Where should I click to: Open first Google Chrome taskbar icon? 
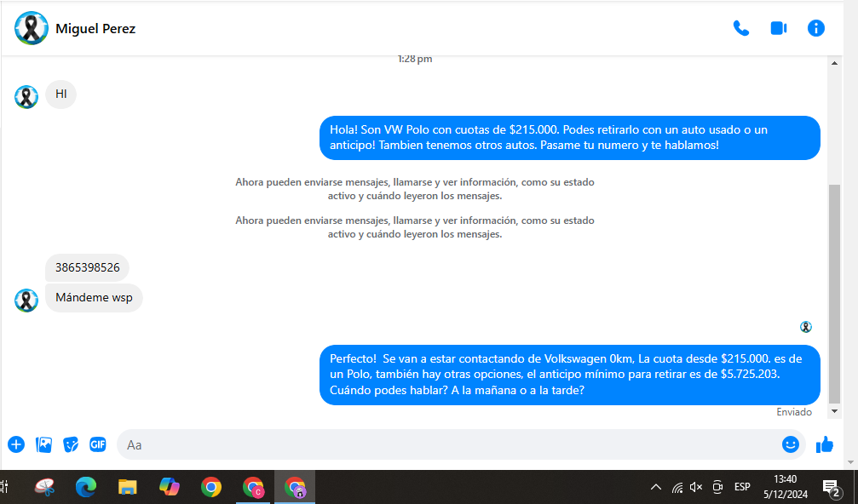coord(211,486)
